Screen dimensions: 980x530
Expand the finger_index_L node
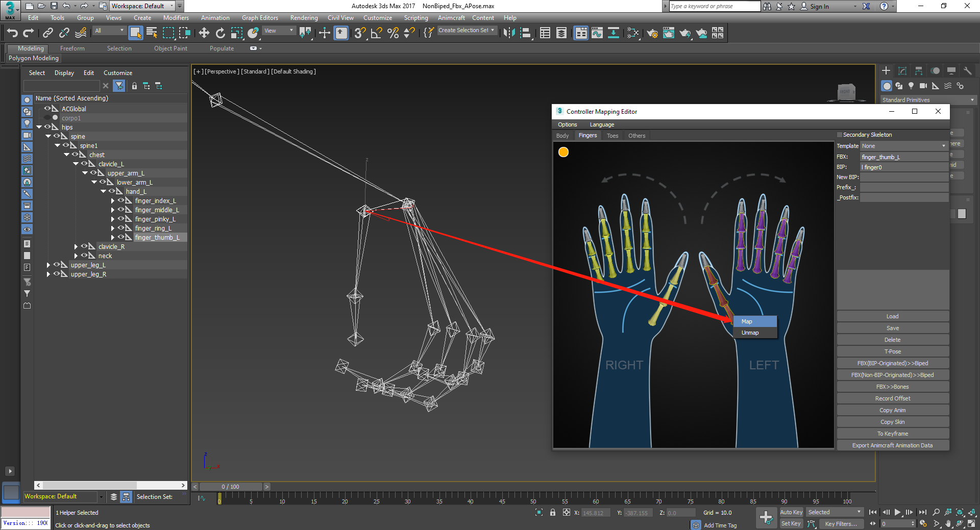pyautogui.click(x=113, y=201)
